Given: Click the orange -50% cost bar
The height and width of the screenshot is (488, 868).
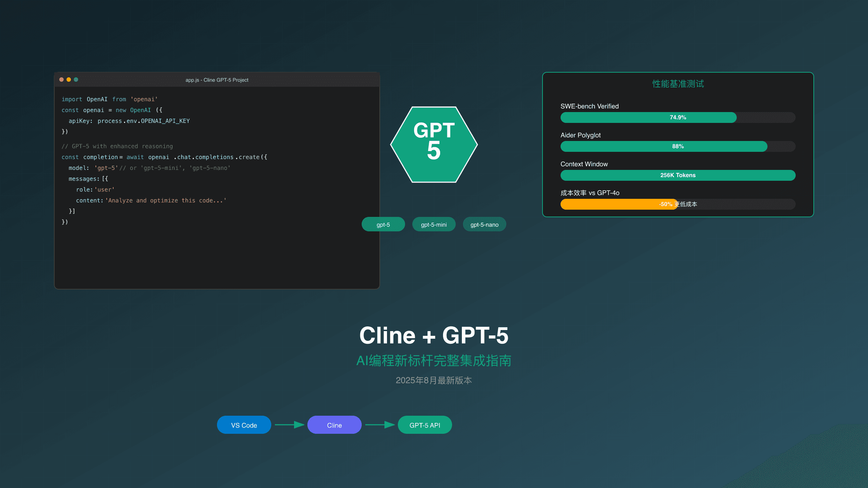Looking at the screenshot, I should 619,204.
